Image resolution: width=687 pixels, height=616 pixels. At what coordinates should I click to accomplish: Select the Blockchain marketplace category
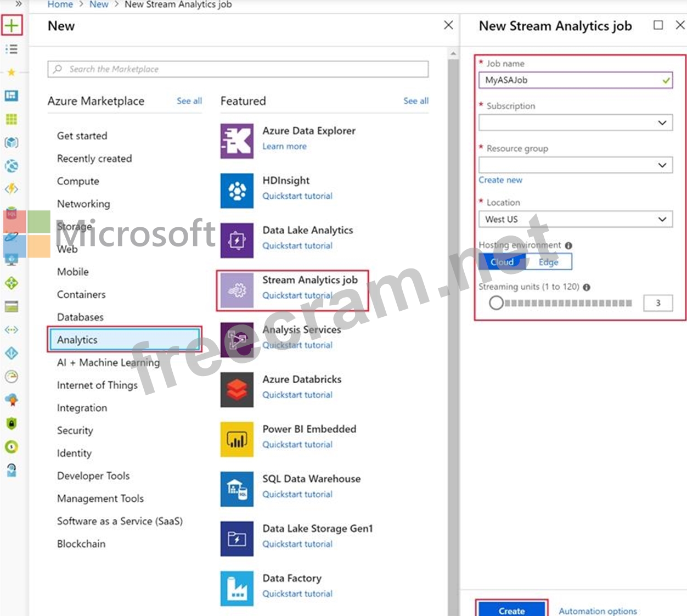pos(81,544)
